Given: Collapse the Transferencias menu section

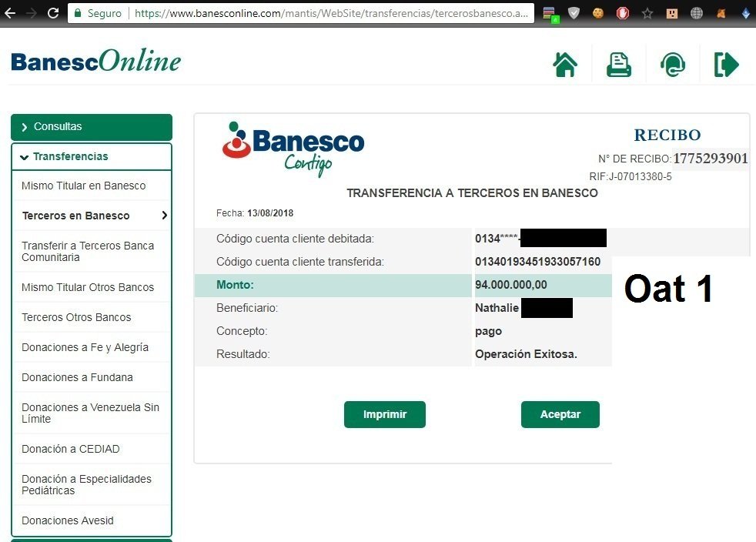Looking at the screenshot, I should point(92,157).
